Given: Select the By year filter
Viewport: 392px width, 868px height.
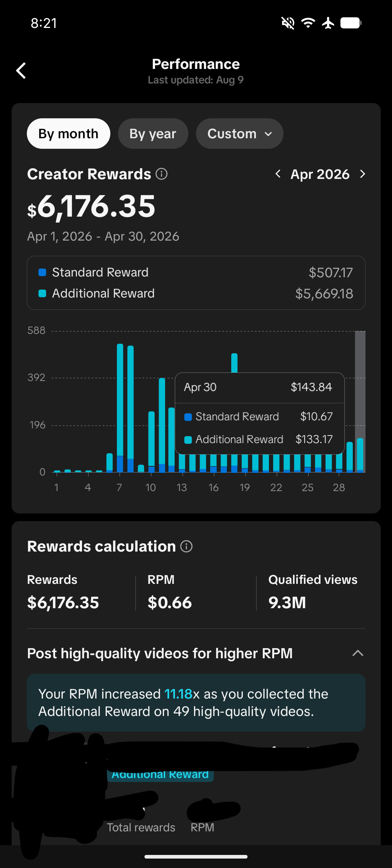Looking at the screenshot, I should [153, 134].
